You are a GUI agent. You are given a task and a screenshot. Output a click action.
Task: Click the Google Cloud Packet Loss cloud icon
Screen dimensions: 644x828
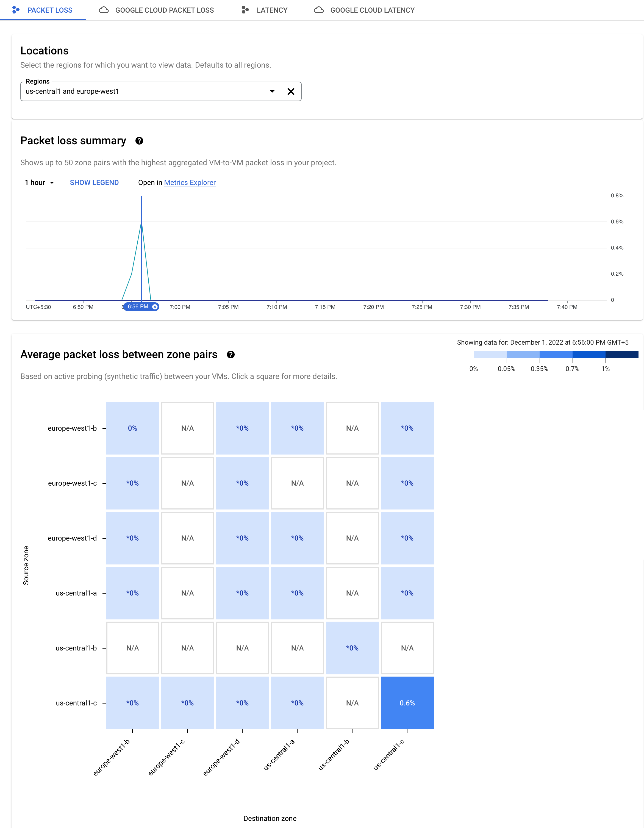[x=104, y=10]
